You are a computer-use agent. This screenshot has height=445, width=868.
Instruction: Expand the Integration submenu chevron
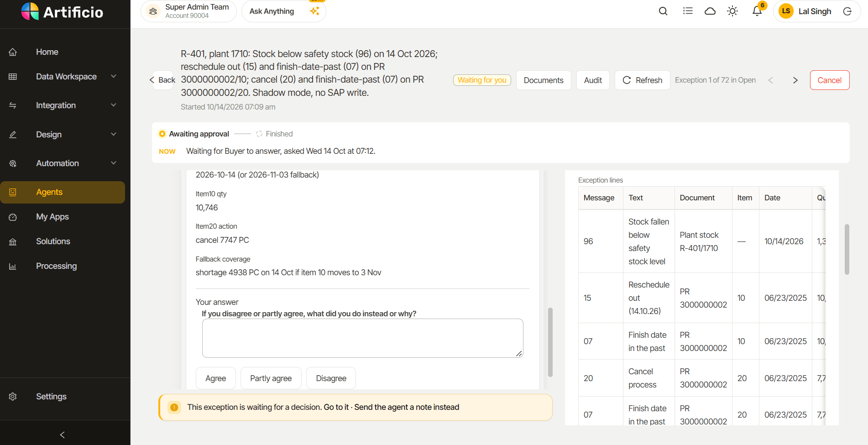coord(114,105)
